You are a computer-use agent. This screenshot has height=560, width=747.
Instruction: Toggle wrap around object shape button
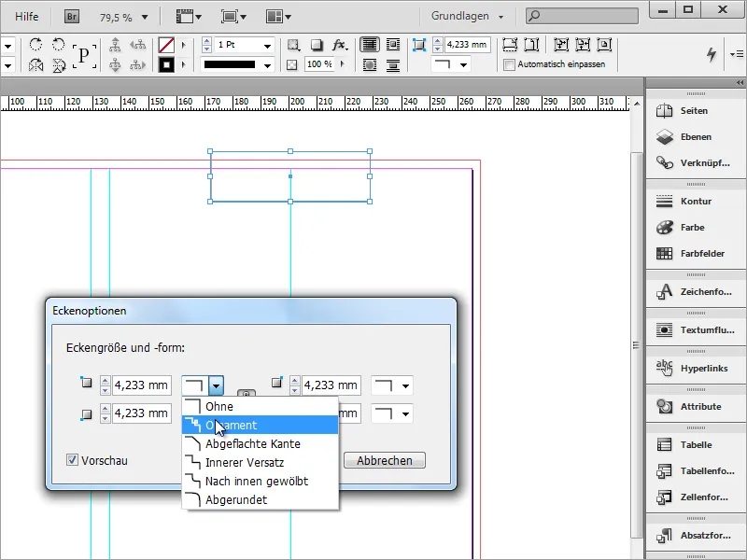point(370,64)
